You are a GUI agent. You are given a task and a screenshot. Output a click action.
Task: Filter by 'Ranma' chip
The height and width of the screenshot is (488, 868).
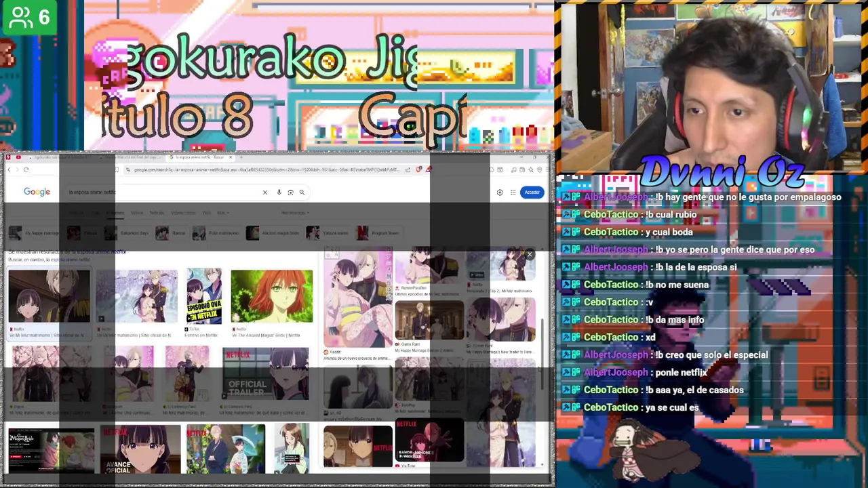coord(171,233)
